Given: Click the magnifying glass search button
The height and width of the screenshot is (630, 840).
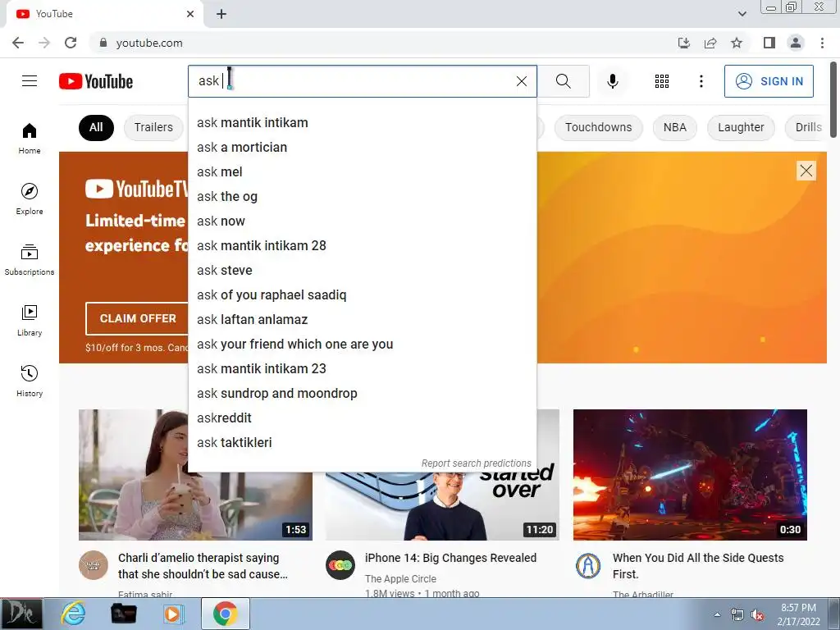Looking at the screenshot, I should click(x=563, y=81).
